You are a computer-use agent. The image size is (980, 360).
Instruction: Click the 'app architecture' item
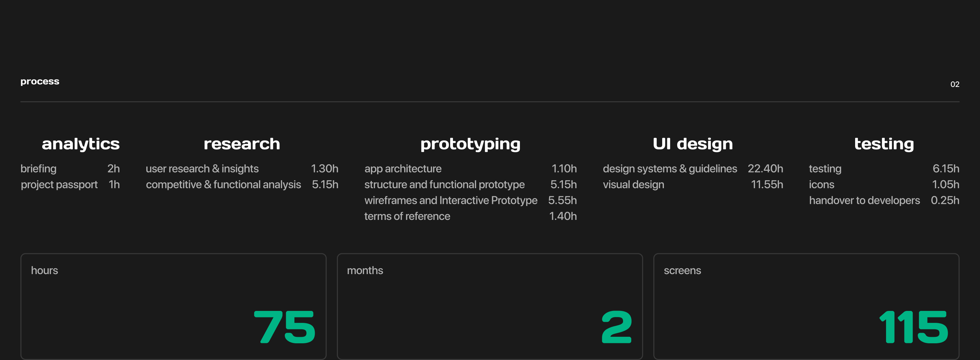(x=403, y=169)
